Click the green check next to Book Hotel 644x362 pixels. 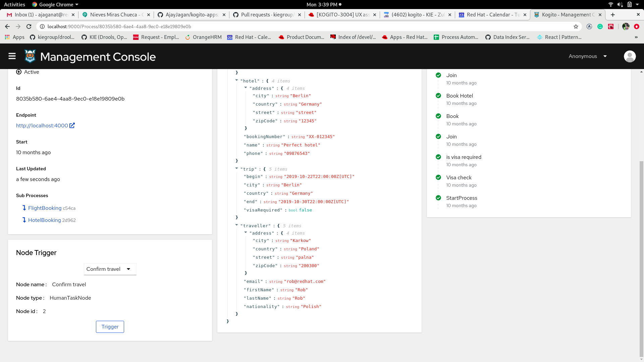pos(438,96)
